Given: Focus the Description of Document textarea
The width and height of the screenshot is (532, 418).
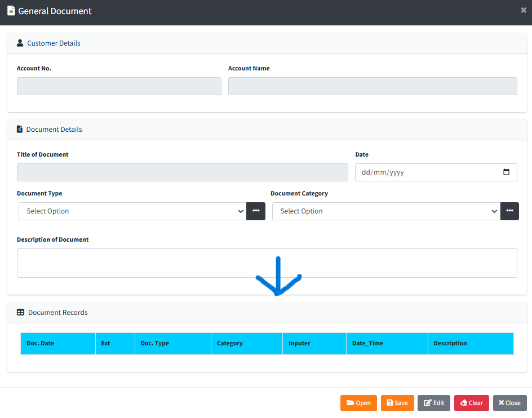Looking at the screenshot, I should [x=267, y=263].
